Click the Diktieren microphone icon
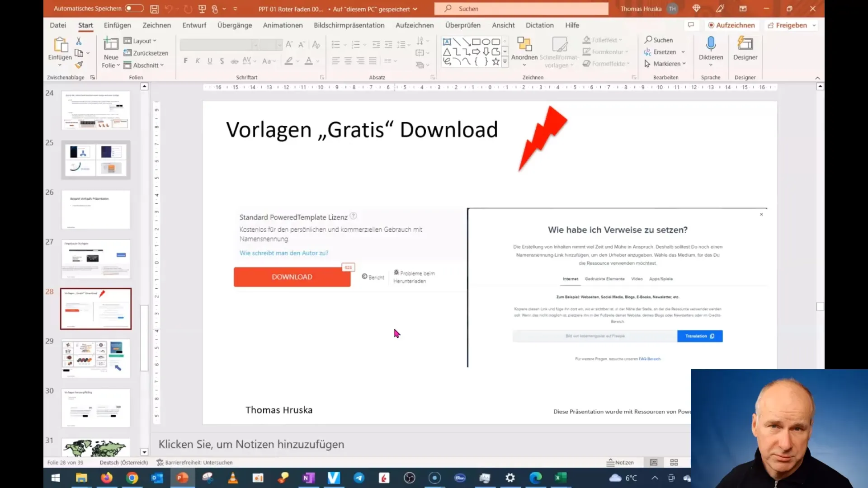This screenshot has width=868, height=488. (x=711, y=44)
